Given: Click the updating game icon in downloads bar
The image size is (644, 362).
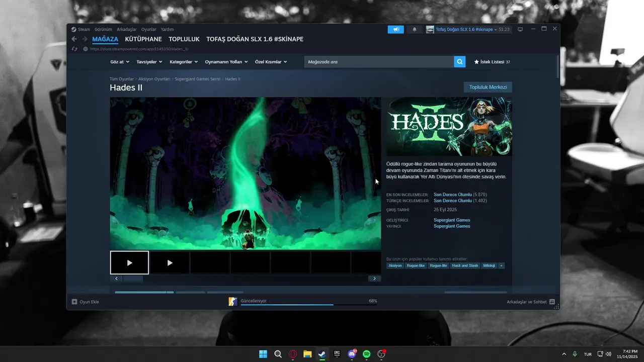Looking at the screenshot, I should [232, 302].
